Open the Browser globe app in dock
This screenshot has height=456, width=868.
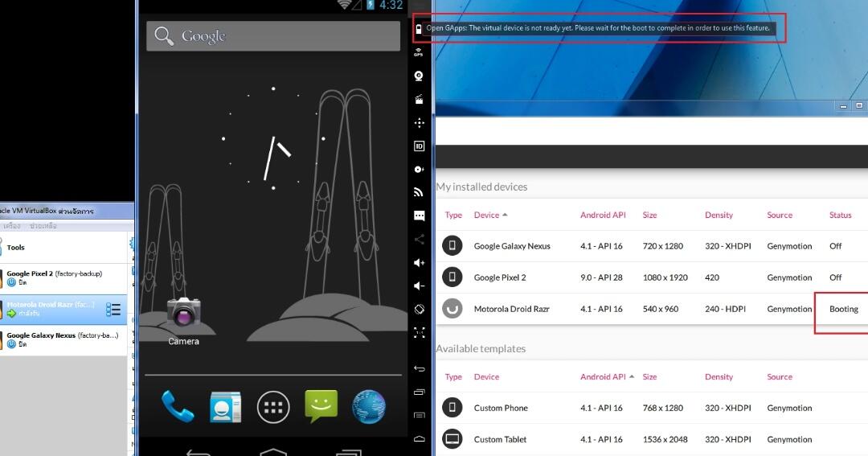pyautogui.click(x=369, y=407)
